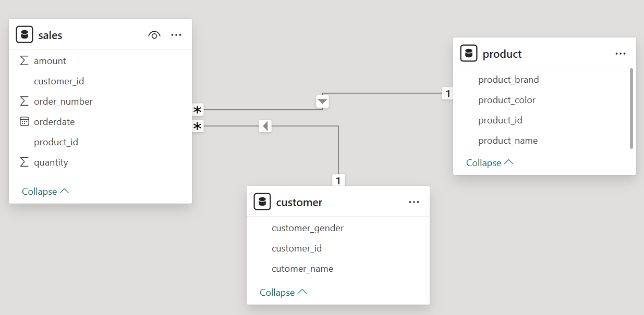Collapse the customer table fields

[283, 292]
